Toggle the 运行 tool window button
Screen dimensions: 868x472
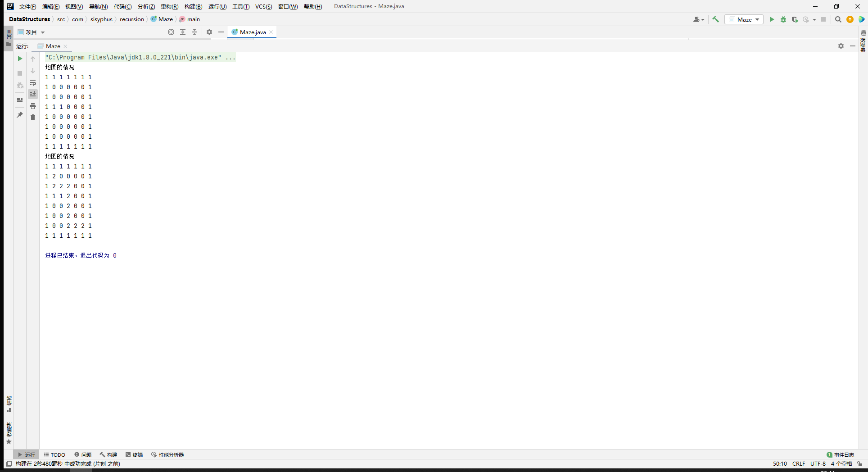pos(26,454)
